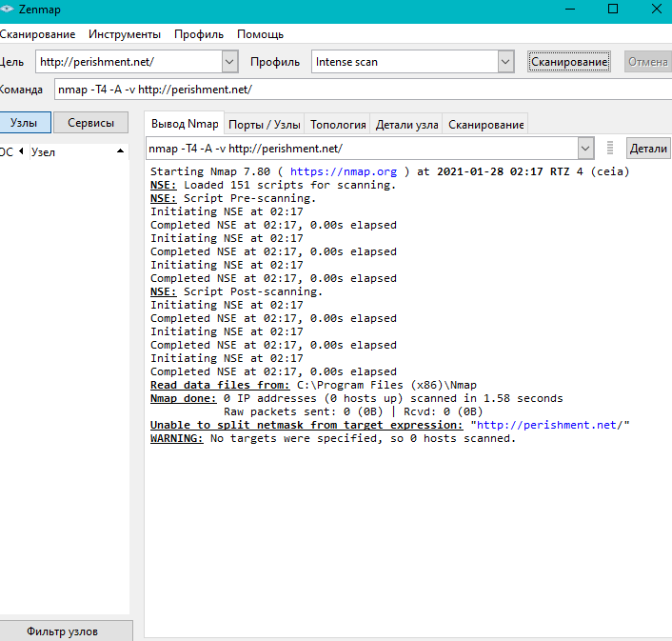Image resolution: width=672 pixels, height=641 pixels.
Task: Click the output options grip icon
Action: (x=610, y=148)
